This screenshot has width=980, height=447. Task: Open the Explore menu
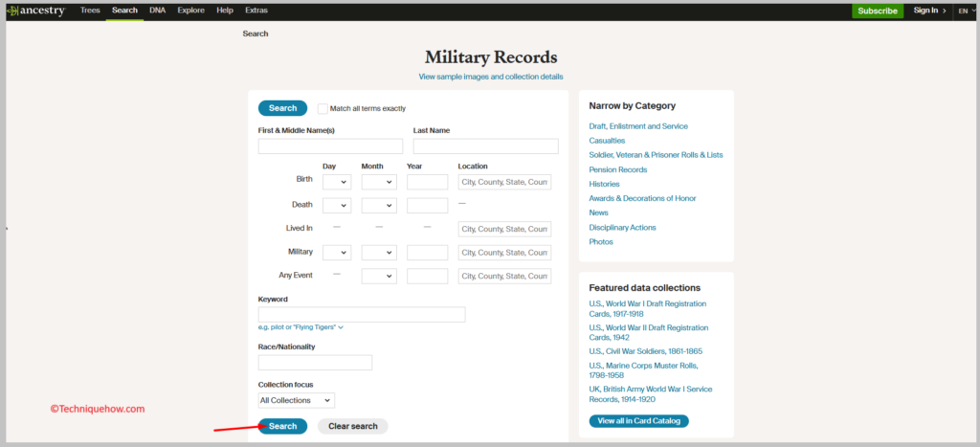[x=190, y=11]
